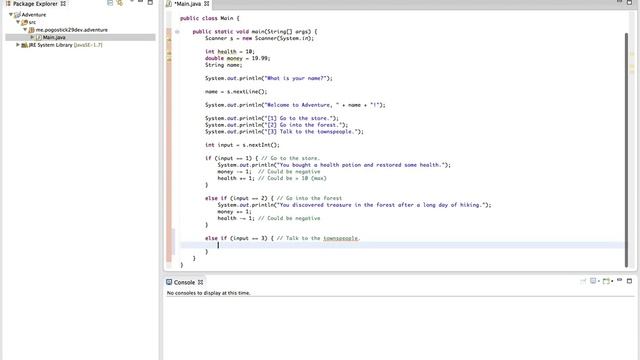
Task: Click 'String name;' declaration line
Action: click(x=224, y=65)
